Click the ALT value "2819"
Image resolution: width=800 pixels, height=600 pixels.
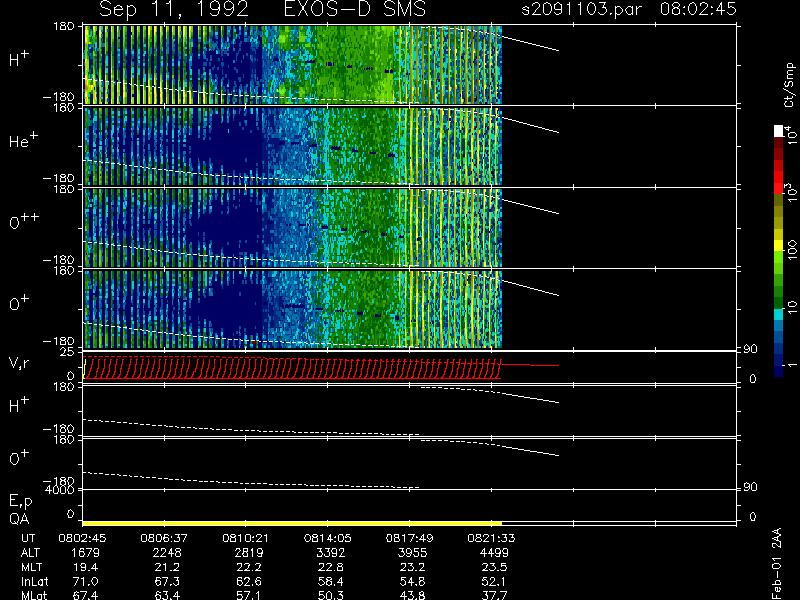point(249,553)
